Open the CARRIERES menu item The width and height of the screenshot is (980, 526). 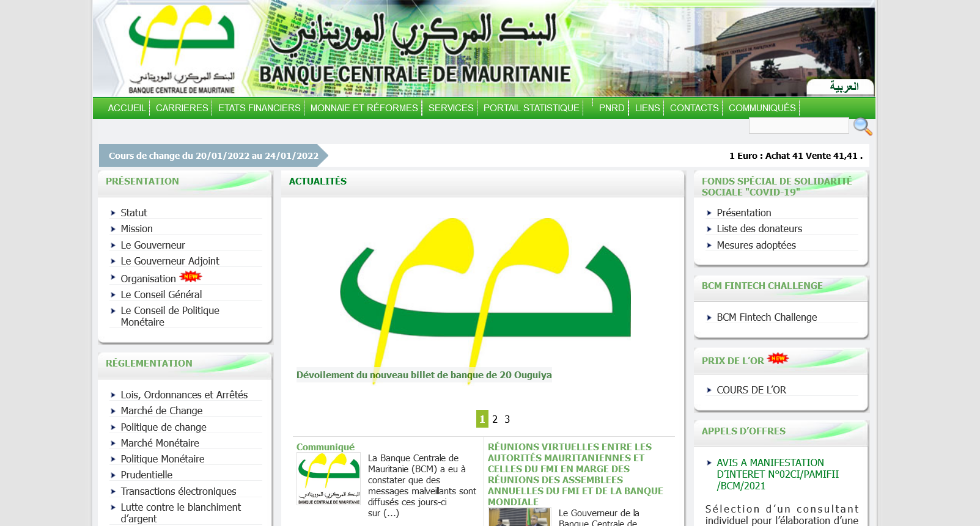tap(182, 108)
